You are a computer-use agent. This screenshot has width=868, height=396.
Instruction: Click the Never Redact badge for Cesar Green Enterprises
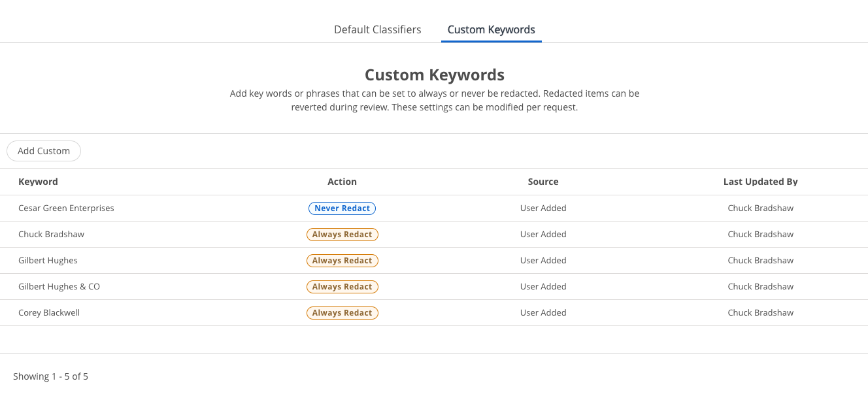tap(342, 208)
